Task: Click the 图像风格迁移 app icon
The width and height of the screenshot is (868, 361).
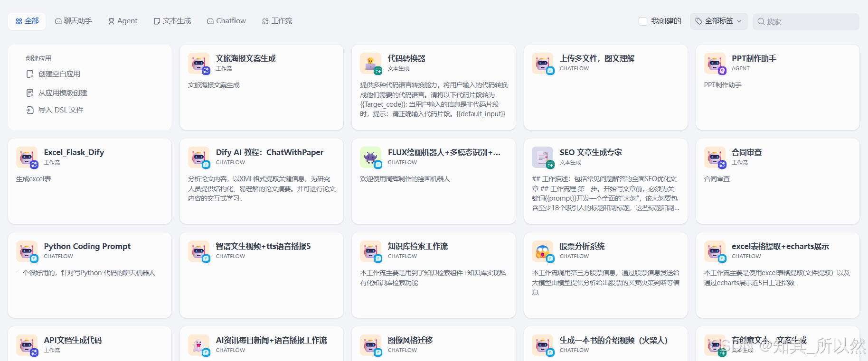Action: [370, 345]
